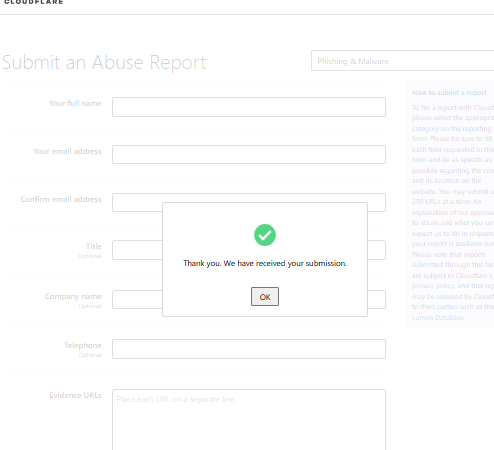Viewport: 494px width, 450px height.
Task: Open the Lumen Database link
Action: tap(438, 318)
